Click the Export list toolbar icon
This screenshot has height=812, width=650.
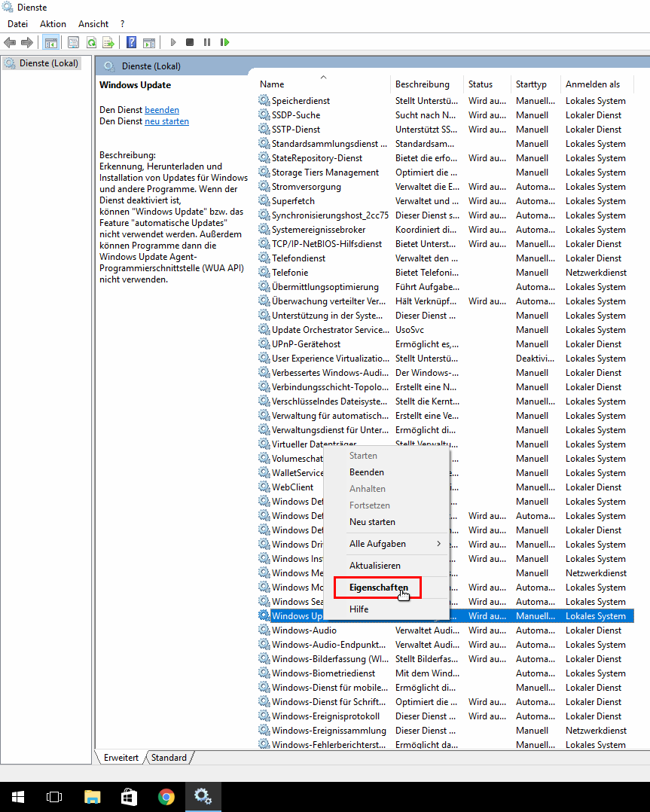108,42
